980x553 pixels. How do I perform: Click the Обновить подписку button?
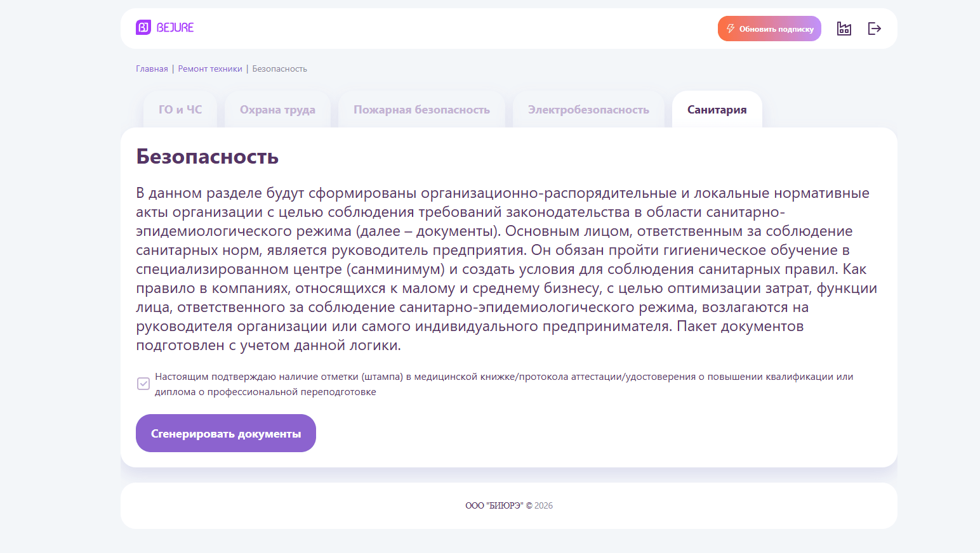[x=769, y=29]
